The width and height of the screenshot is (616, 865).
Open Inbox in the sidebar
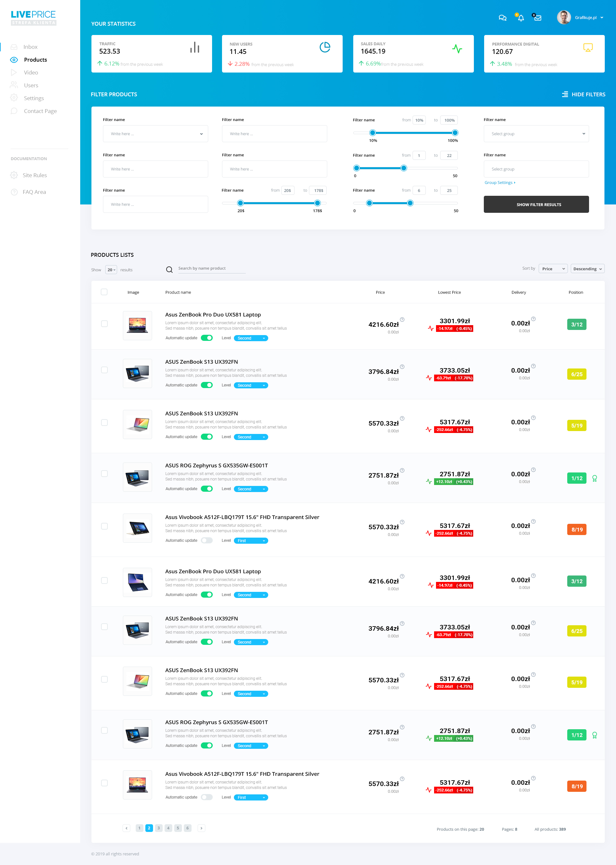30,47
